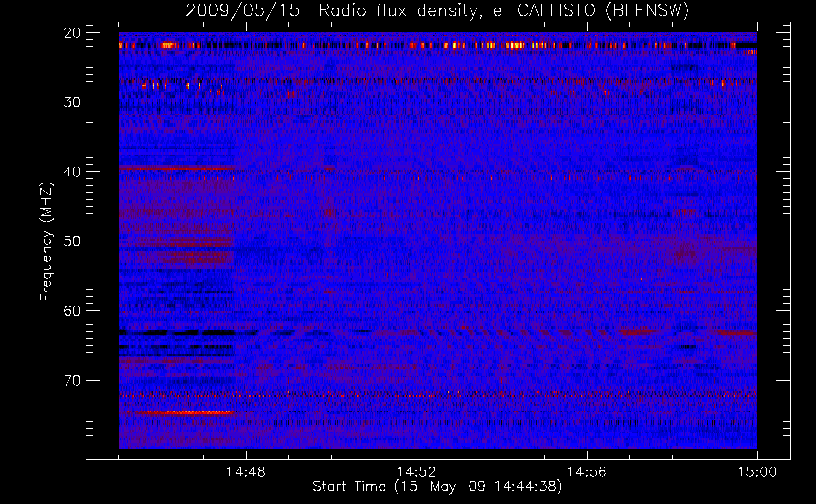This screenshot has height=504, width=816.
Task: Click the 15:00 time tick label
Action: (x=757, y=472)
